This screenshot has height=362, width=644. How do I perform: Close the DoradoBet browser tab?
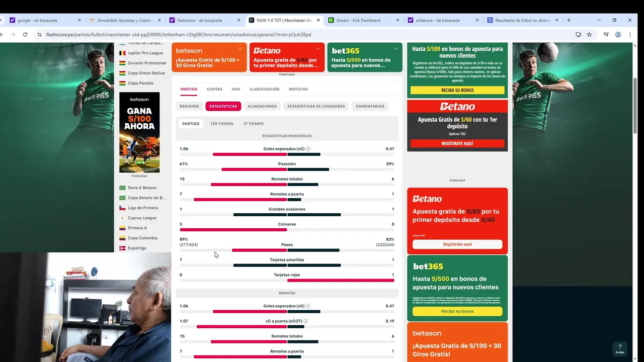click(159, 21)
